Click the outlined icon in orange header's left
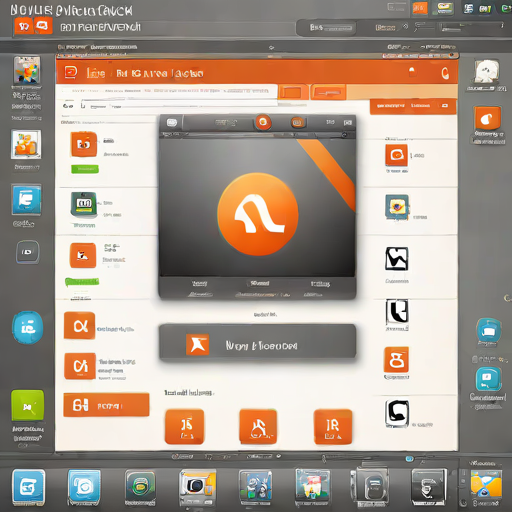 pyautogui.click(x=71, y=72)
